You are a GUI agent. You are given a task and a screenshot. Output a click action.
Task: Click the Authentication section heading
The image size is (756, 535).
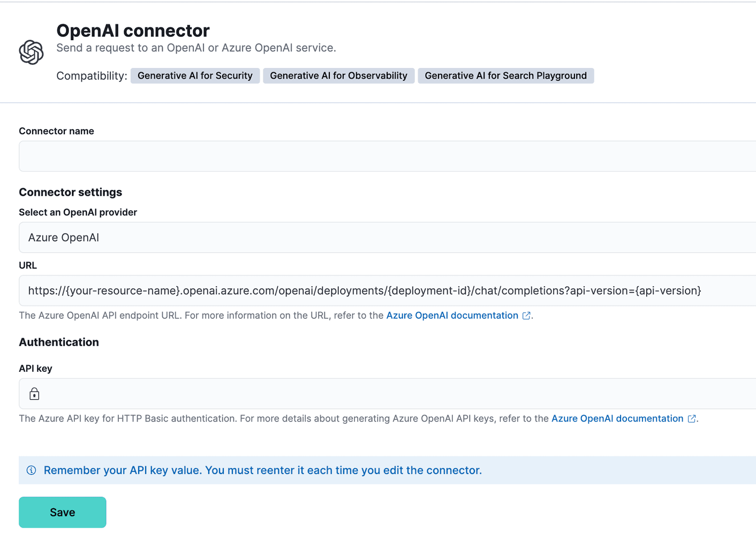(59, 342)
